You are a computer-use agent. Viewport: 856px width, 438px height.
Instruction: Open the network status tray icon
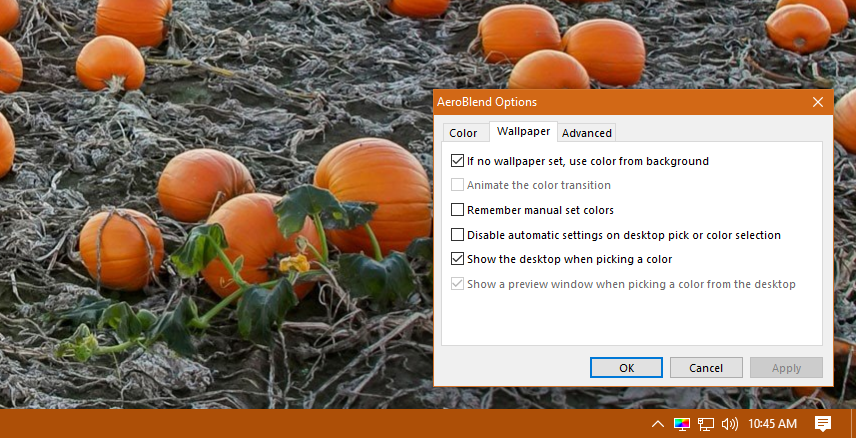(706, 424)
